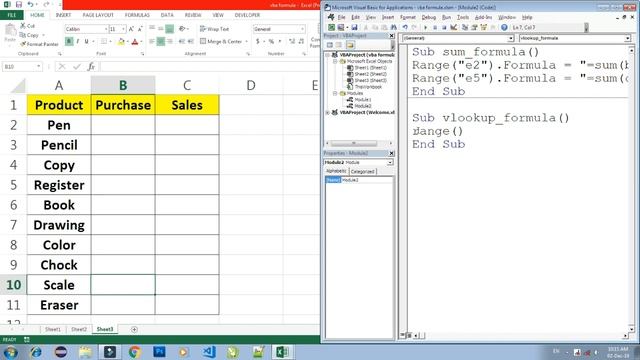Open the Name Box dropdown arrow
This screenshot has height=360, width=640.
(38, 67)
